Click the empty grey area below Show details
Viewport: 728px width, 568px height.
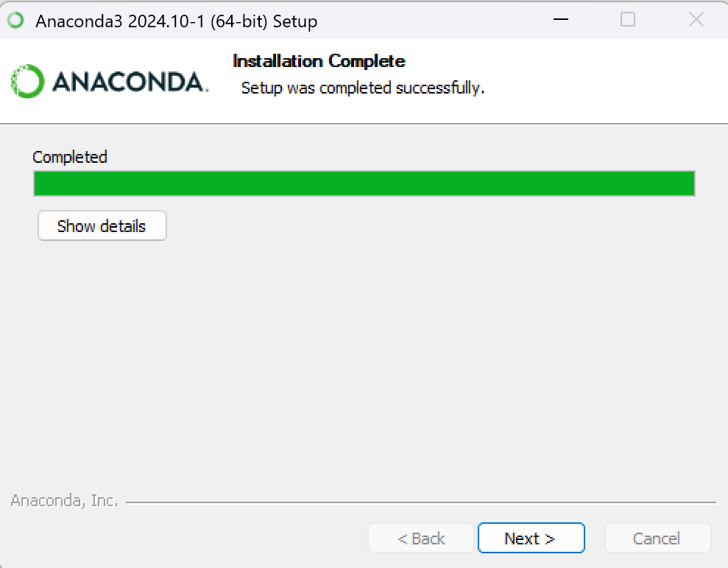[x=364, y=362]
